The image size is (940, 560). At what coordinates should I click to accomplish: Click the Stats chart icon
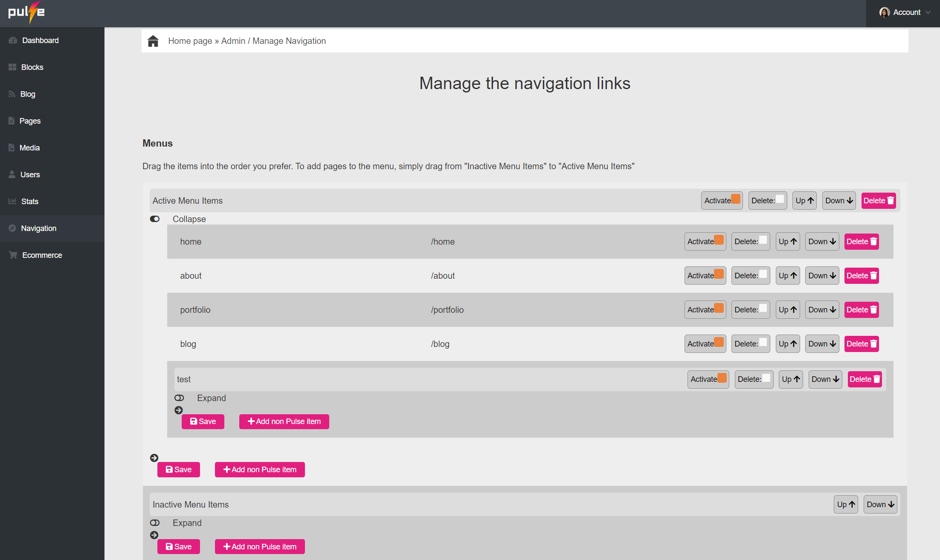(x=12, y=201)
